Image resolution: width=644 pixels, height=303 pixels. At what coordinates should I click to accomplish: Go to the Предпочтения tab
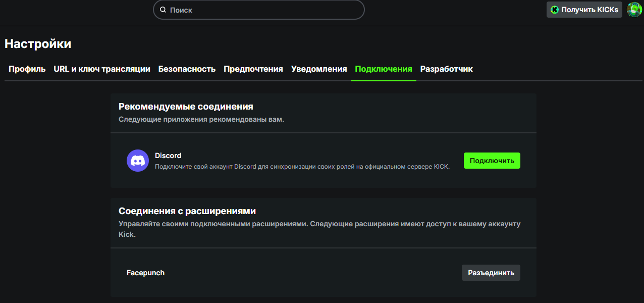253,69
